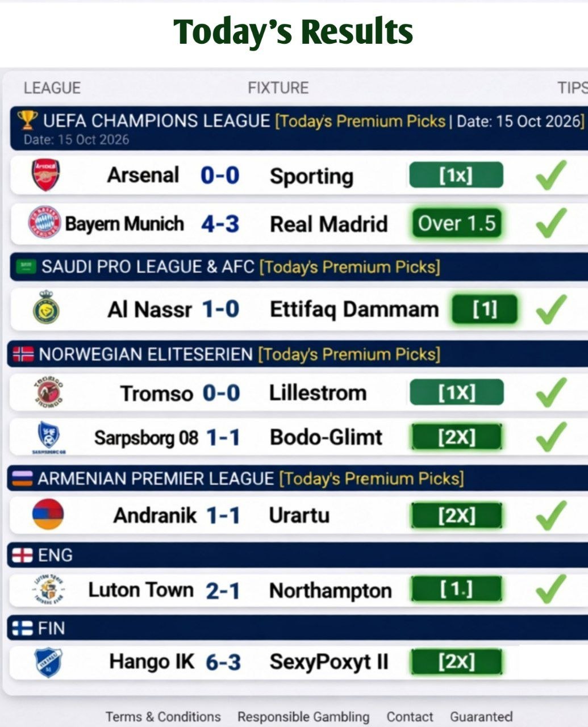Click the green checkmark for Arsenal vs Sporting
This screenshot has height=727, width=588.
pyautogui.click(x=549, y=174)
